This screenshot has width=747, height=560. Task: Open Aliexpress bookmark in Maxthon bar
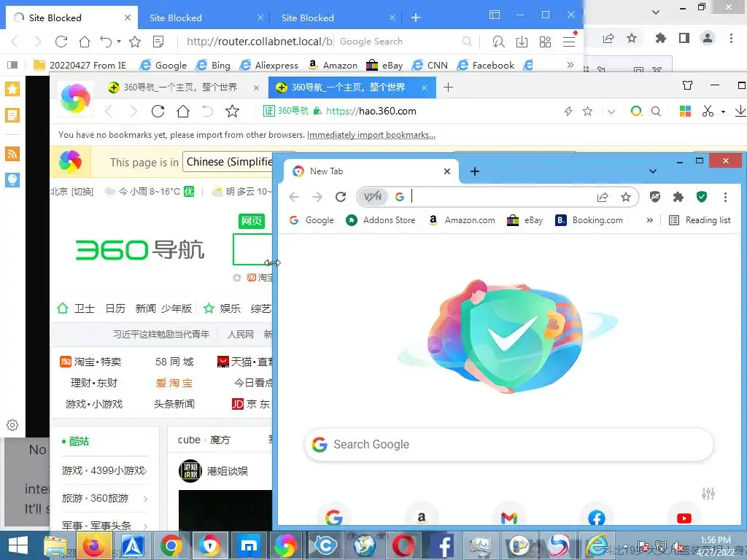[269, 65]
